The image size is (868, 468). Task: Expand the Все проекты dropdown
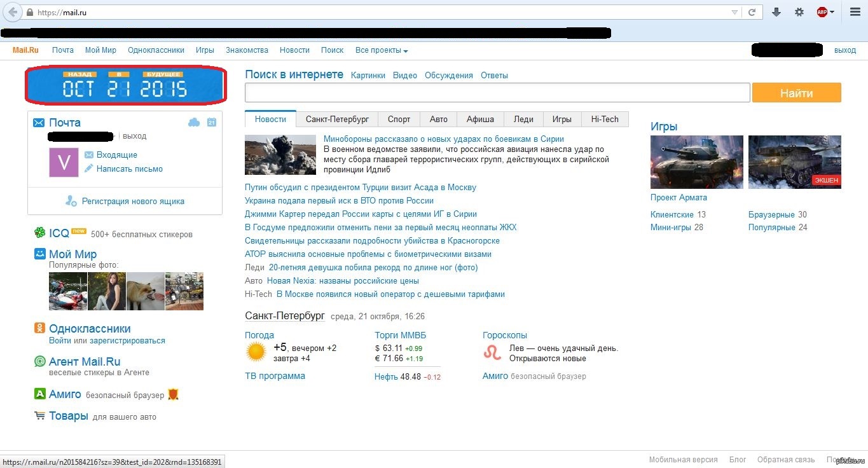[382, 50]
